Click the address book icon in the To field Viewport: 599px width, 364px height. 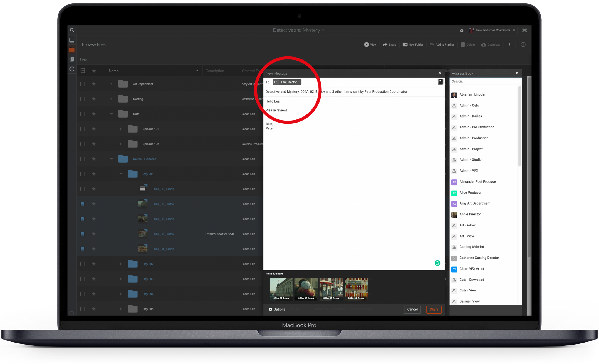(440, 82)
